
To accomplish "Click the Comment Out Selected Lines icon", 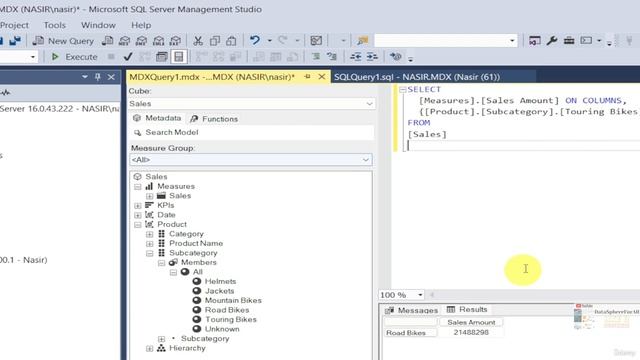I will coord(316,57).
